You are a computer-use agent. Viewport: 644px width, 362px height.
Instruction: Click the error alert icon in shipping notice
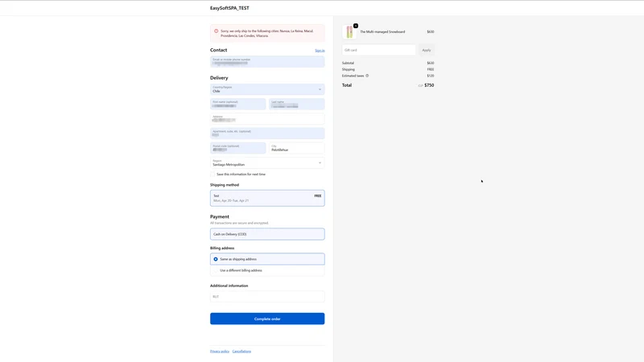tap(216, 31)
